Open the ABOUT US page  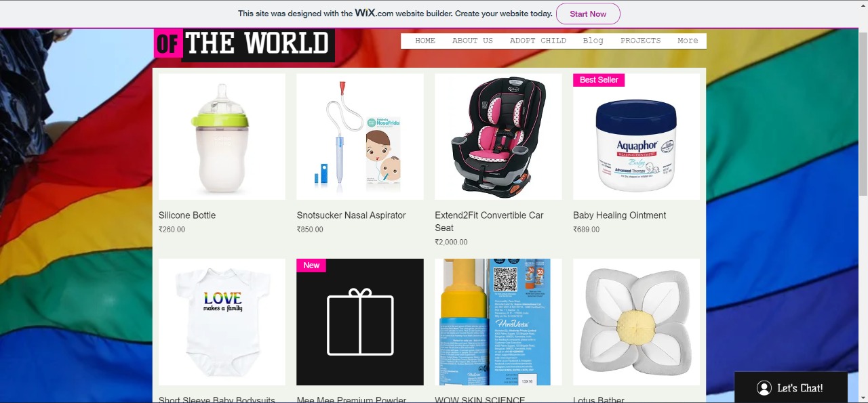tap(473, 41)
